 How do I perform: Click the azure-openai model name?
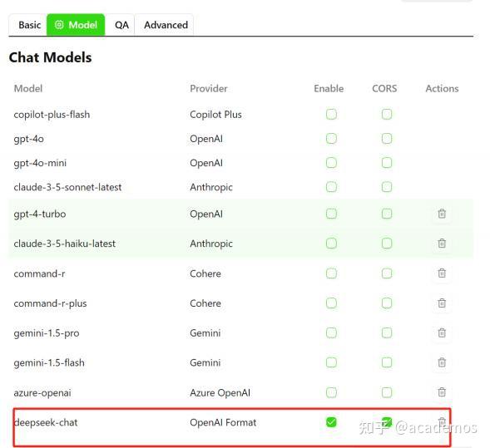42,393
